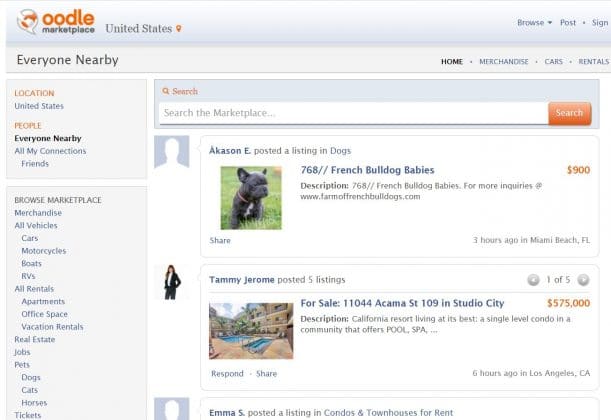
Task: Click the magnifier icon beside Search heading
Action: pos(166,91)
